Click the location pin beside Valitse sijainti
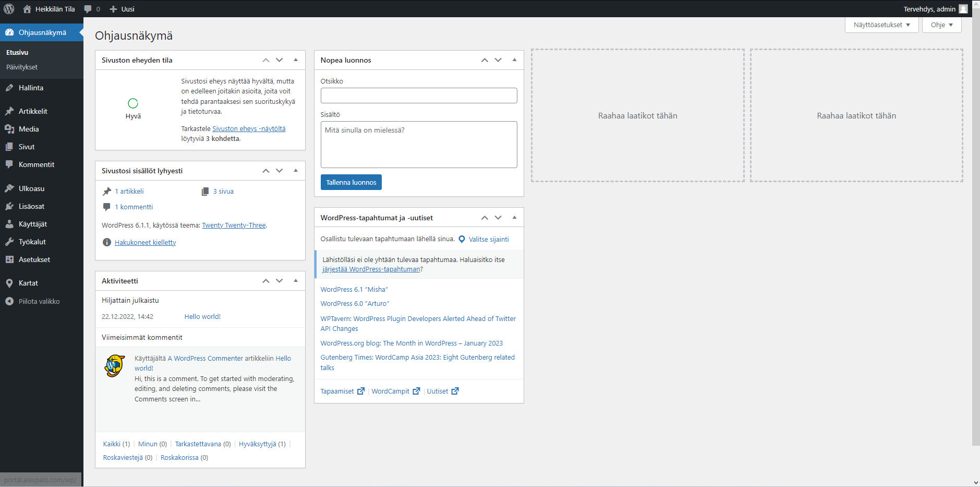Screen dimensions: 980x487 tap(462, 239)
